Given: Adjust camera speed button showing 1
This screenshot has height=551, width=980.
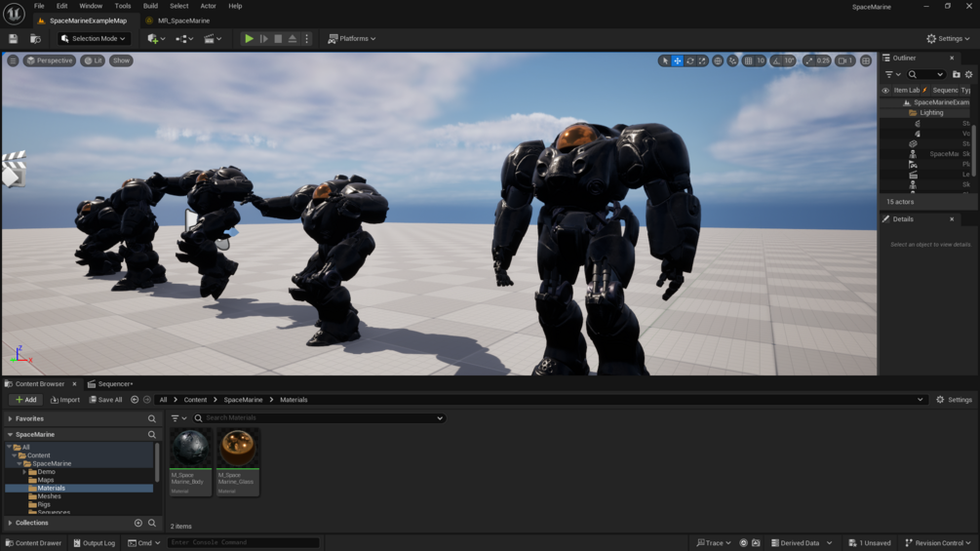Looking at the screenshot, I should click(845, 60).
